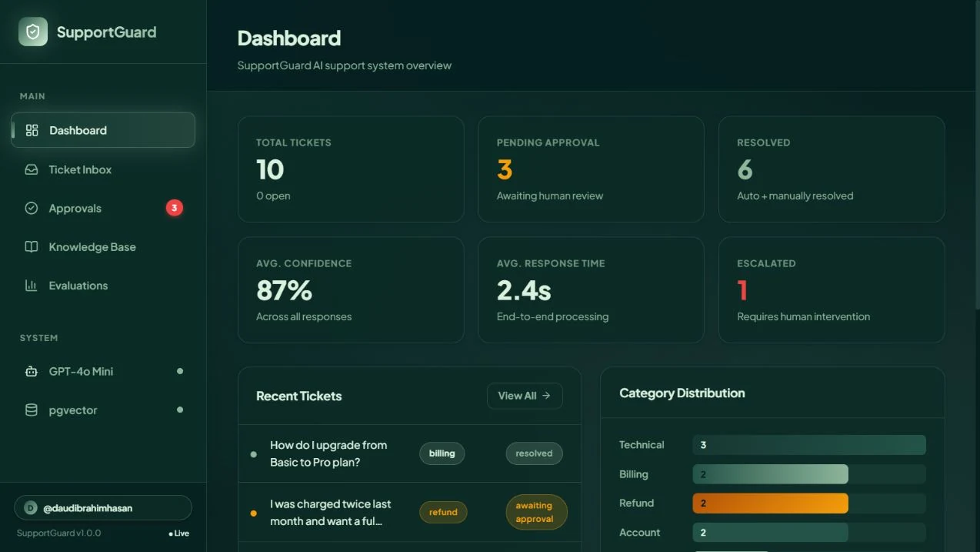
Task: Open the Ticket Inbox page
Action: pos(103,169)
